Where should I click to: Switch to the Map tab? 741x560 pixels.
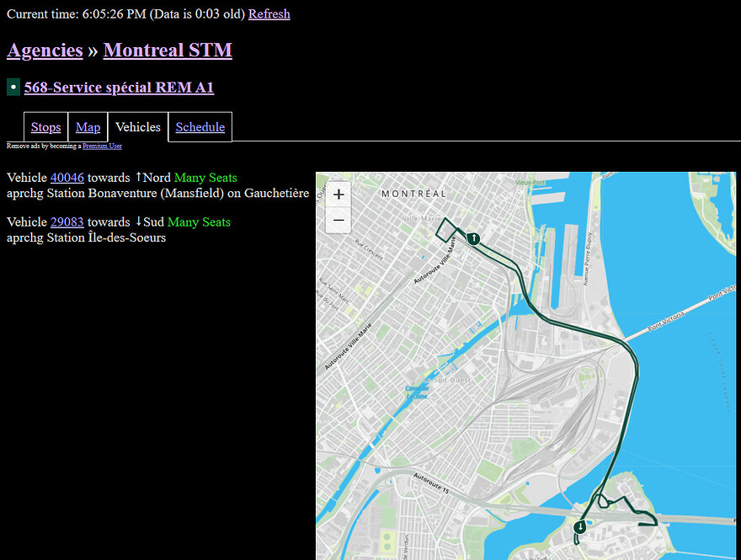[88, 127]
